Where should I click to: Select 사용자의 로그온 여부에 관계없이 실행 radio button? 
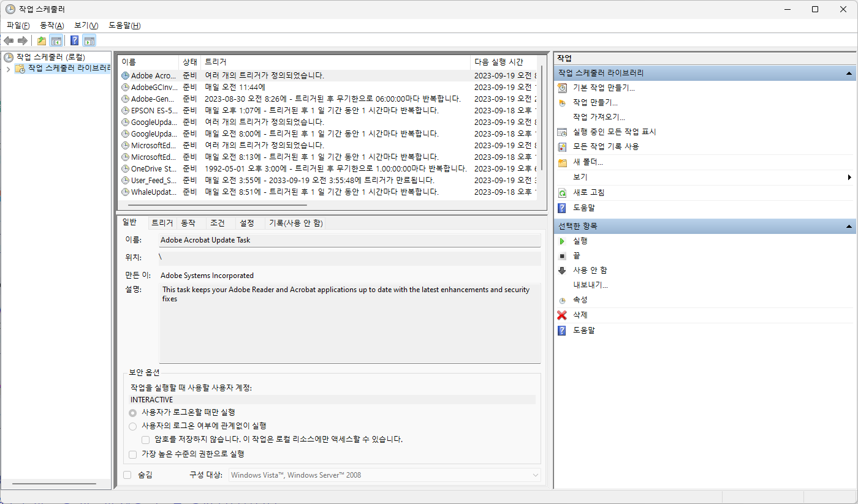click(x=133, y=426)
